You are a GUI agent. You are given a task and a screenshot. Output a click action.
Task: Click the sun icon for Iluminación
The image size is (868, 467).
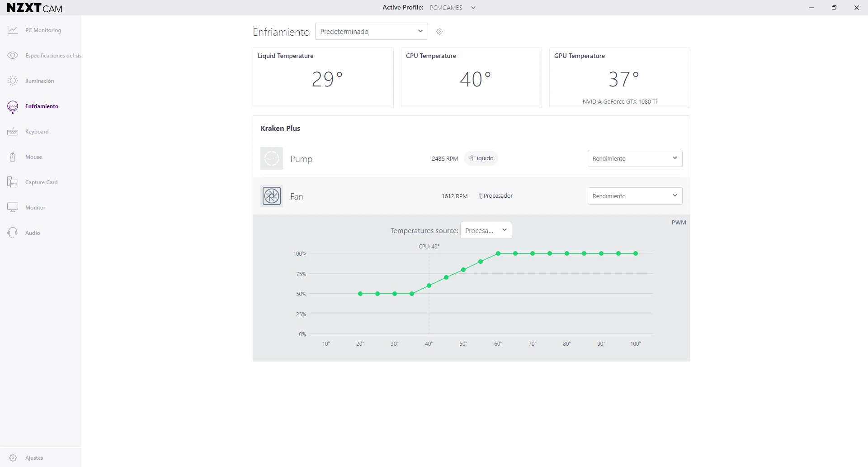click(13, 81)
